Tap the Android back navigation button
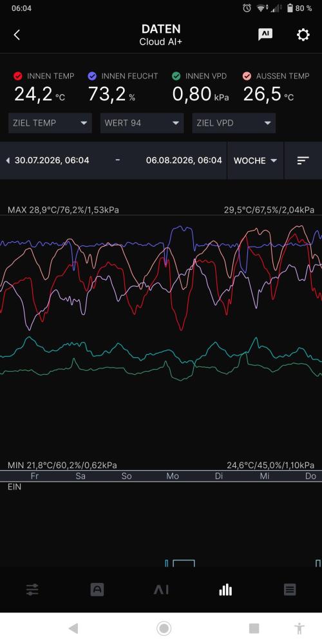The height and width of the screenshot is (644, 322). [73, 628]
